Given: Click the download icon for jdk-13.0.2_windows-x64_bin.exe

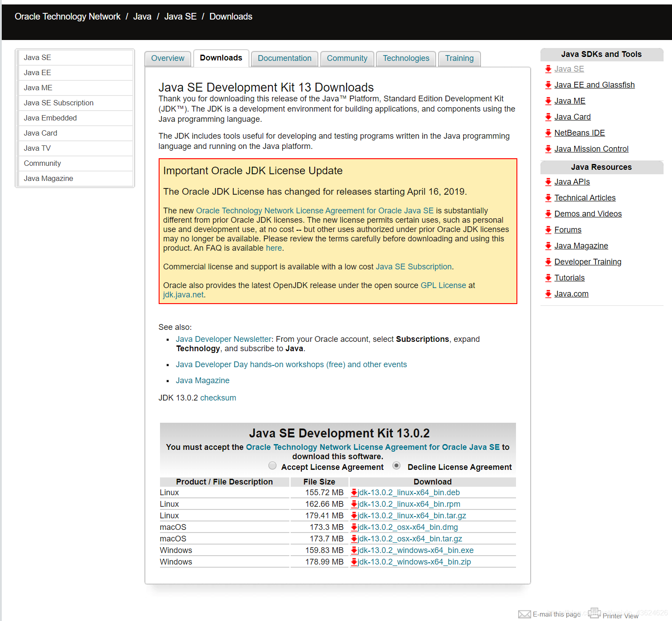Looking at the screenshot, I should coord(354,550).
